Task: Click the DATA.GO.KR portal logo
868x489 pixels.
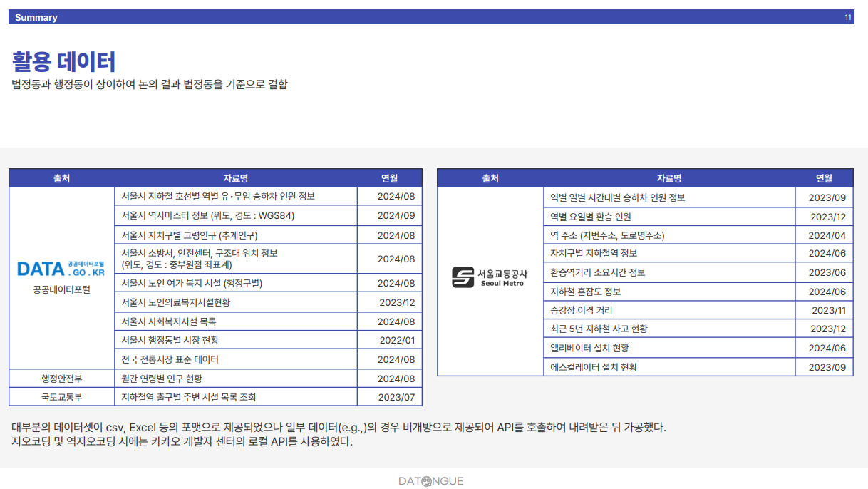Action: point(61,269)
